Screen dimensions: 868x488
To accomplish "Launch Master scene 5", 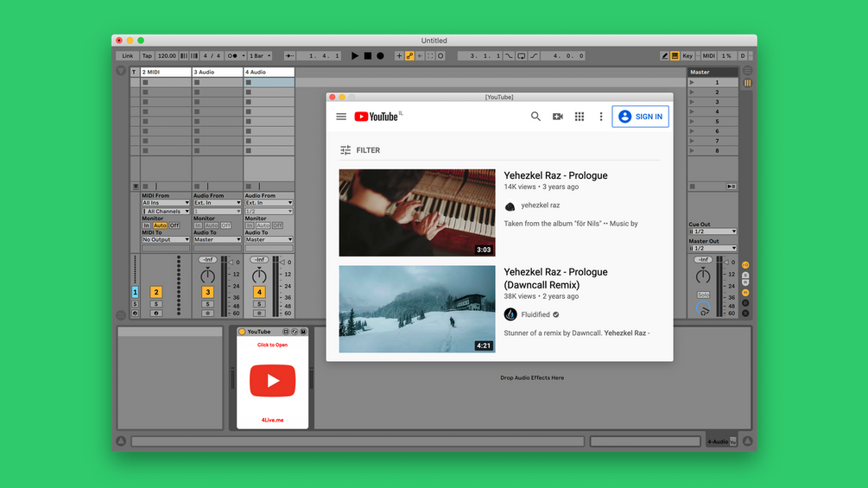I will coord(692,121).
